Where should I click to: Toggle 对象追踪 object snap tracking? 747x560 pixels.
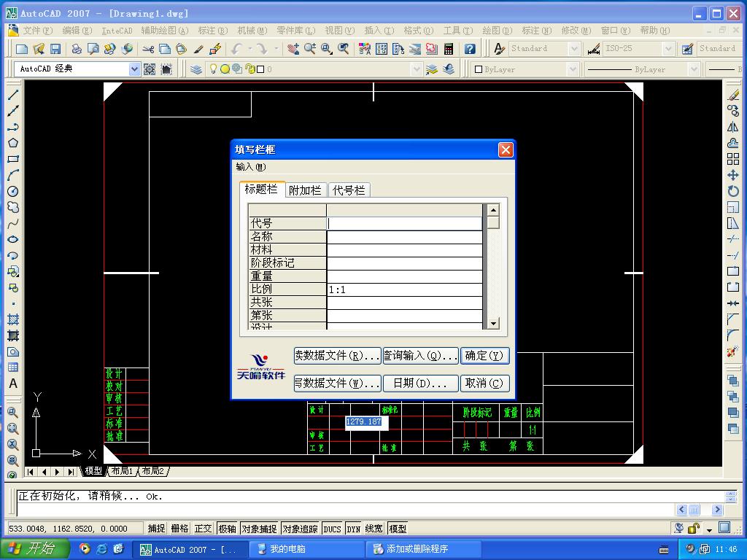coord(300,529)
